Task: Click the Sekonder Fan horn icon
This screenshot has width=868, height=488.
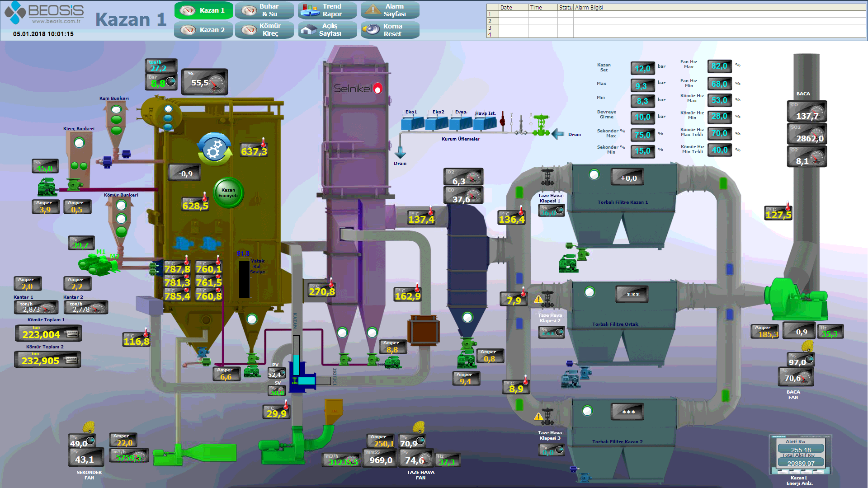Action: (89, 427)
